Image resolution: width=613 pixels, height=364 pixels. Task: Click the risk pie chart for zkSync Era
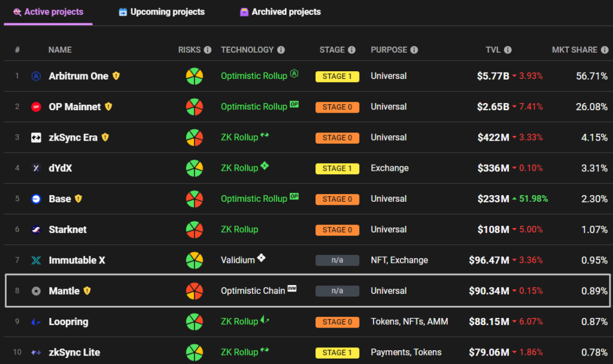click(x=194, y=137)
